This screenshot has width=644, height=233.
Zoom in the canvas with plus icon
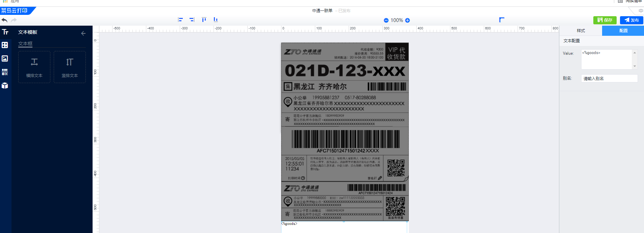click(407, 20)
